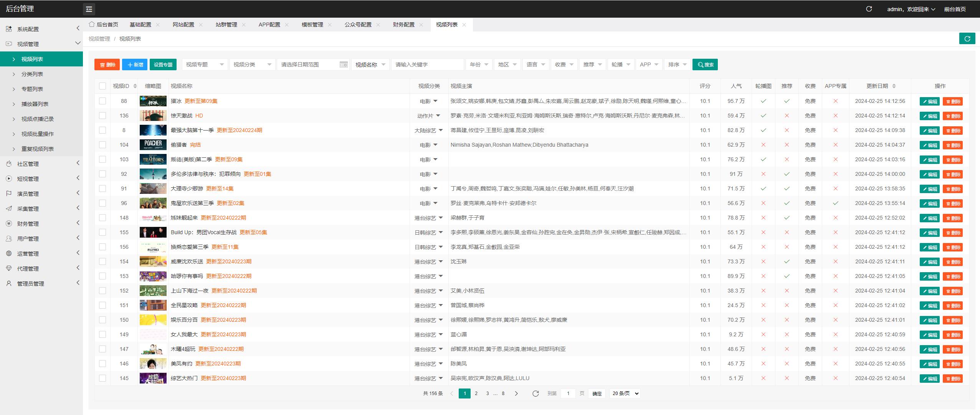This screenshot has width=980, height=415.
Task: Switch to the 网站配置 tab
Action: [183, 25]
